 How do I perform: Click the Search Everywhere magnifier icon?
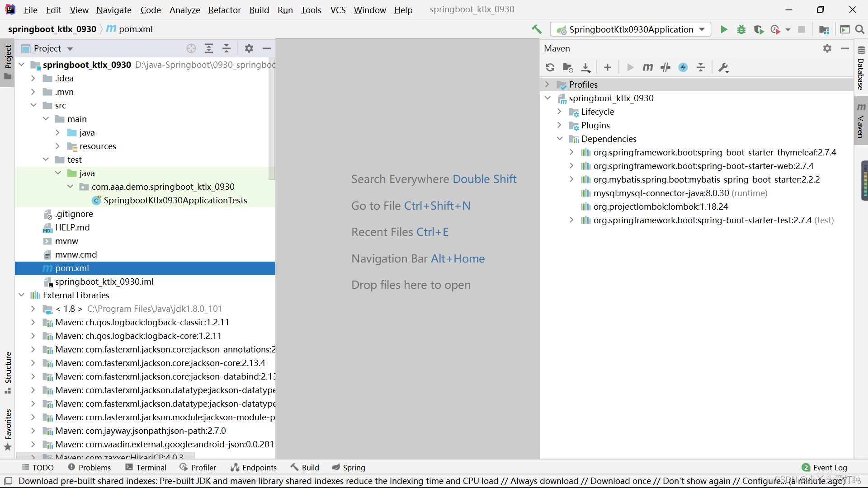(x=860, y=29)
